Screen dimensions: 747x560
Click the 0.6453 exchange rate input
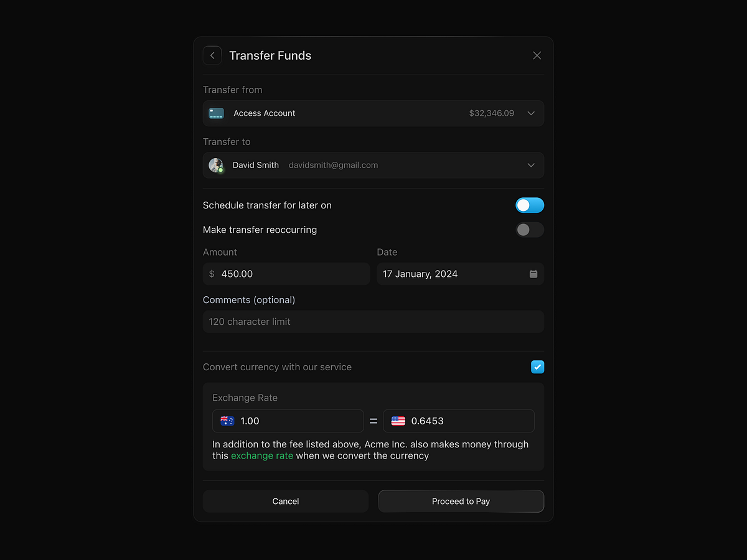pyautogui.click(x=459, y=421)
